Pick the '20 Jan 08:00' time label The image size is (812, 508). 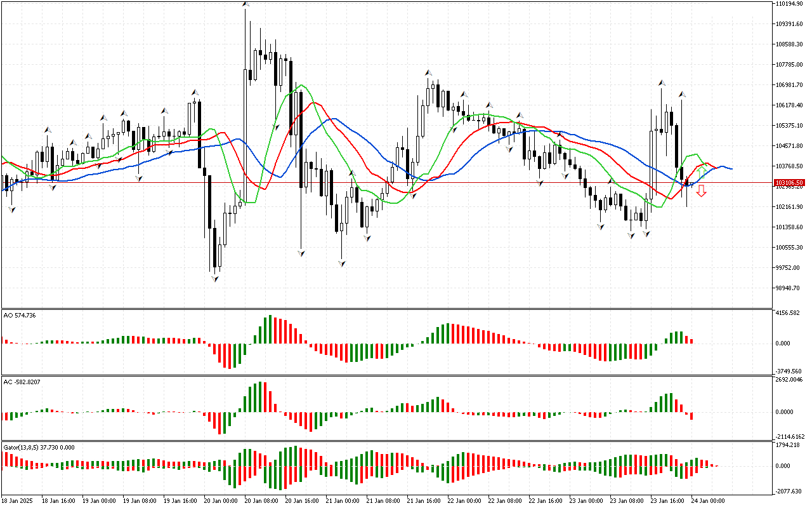pyautogui.click(x=261, y=501)
